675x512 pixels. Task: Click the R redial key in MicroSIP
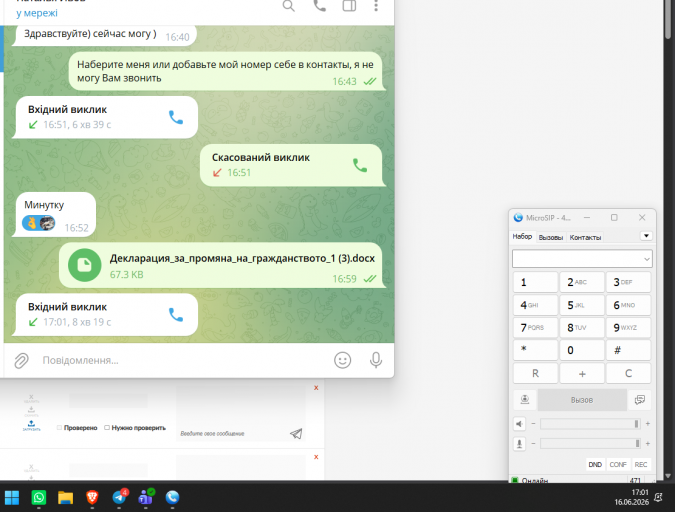click(536, 373)
